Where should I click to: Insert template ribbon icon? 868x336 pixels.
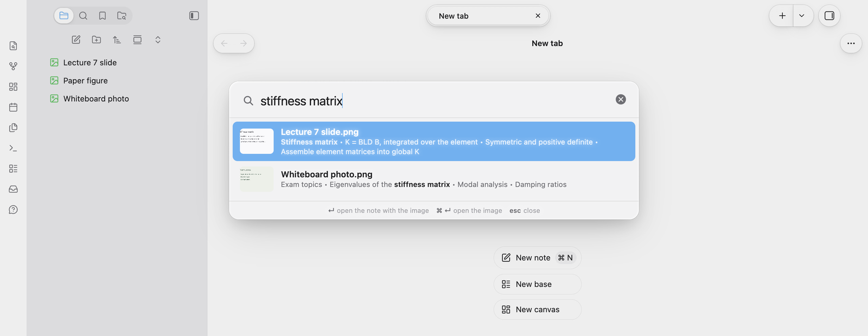(x=14, y=128)
